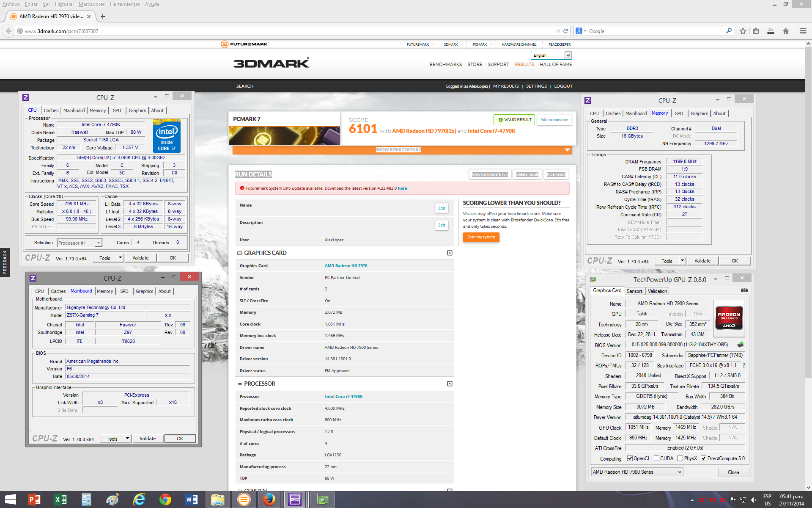Image resolution: width=812 pixels, height=508 pixels.
Task: Open the AMD Radeon HD 7970 graphics card link
Action: coord(346,266)
